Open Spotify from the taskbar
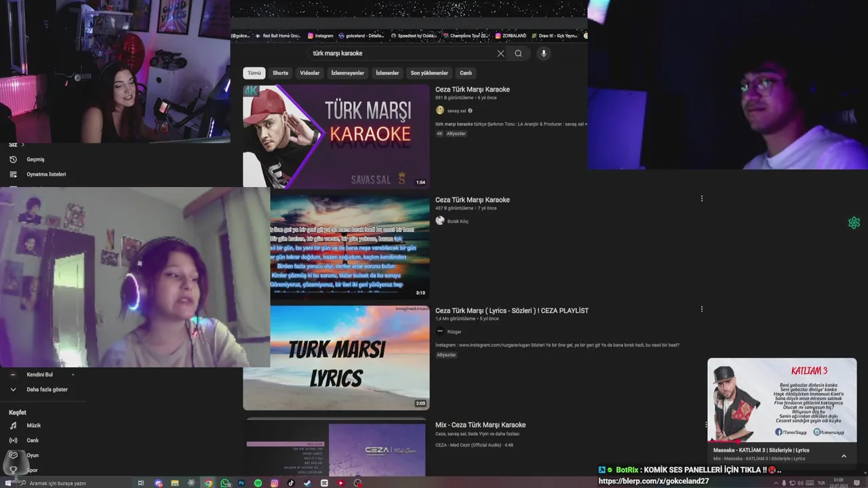The image size is (868, 488). [258, 483]
